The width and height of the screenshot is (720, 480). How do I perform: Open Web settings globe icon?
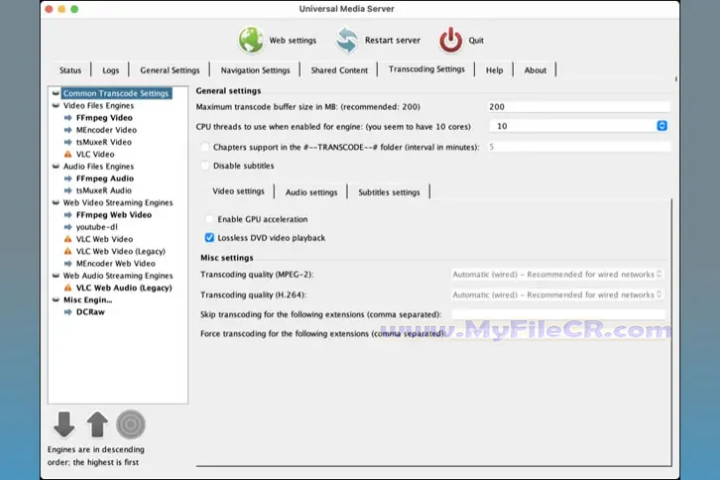pos(251,40)
